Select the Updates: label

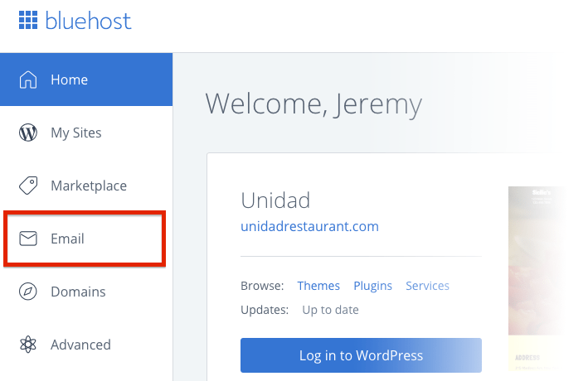265,310
